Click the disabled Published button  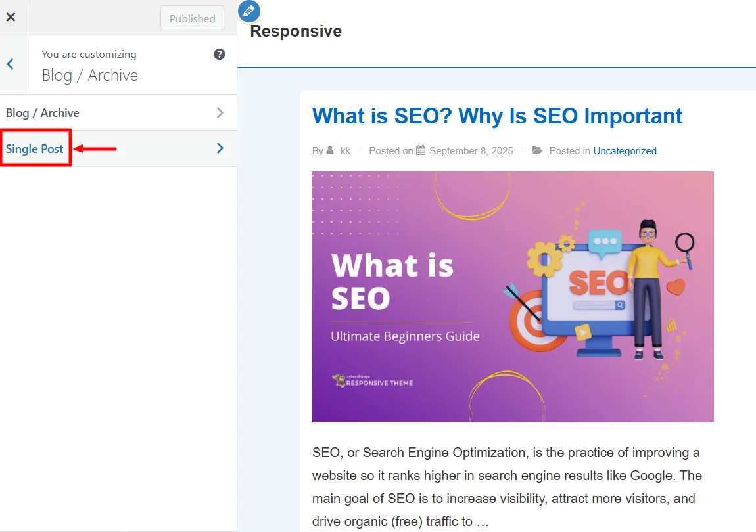192,18
